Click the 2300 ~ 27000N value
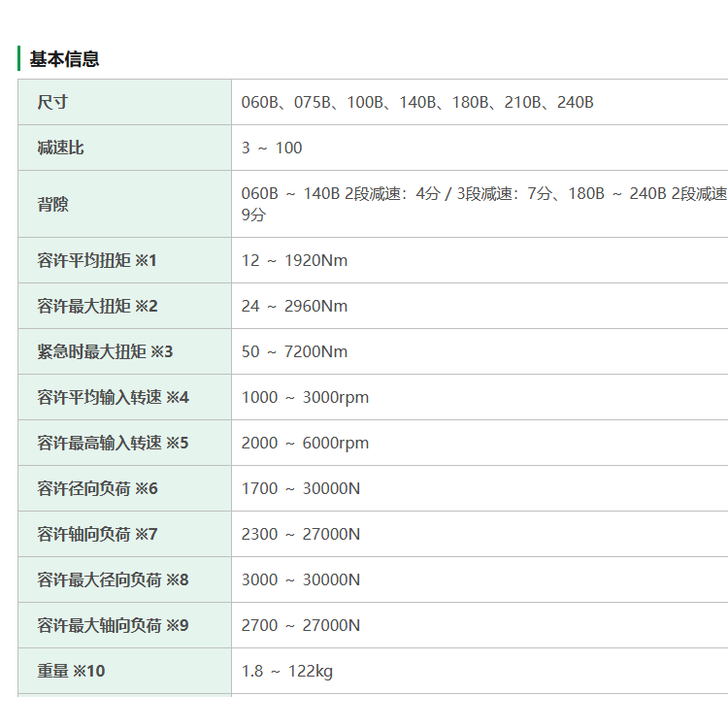 pyautogui.click(x=300, y=534)
